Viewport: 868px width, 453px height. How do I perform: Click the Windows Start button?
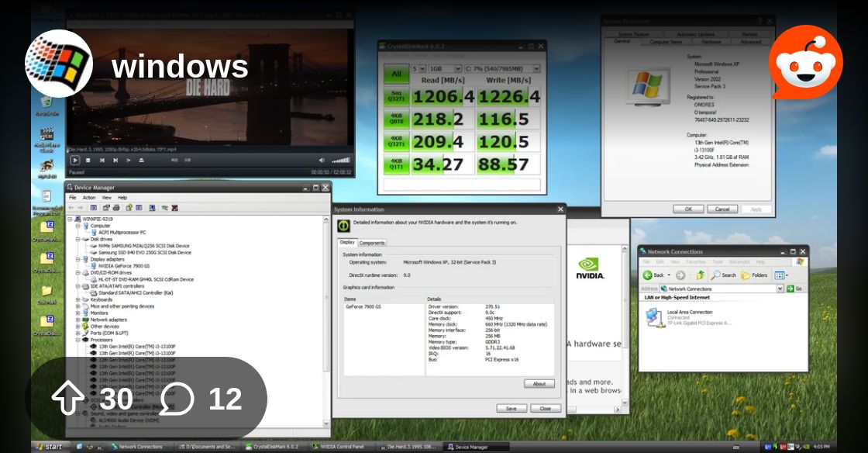[x=48, y=447]
